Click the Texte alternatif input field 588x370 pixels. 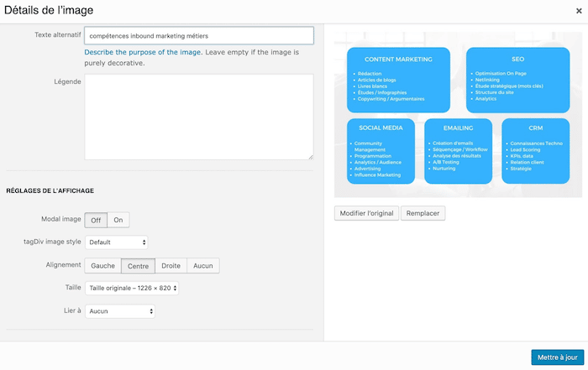click(x=198, y=36)
